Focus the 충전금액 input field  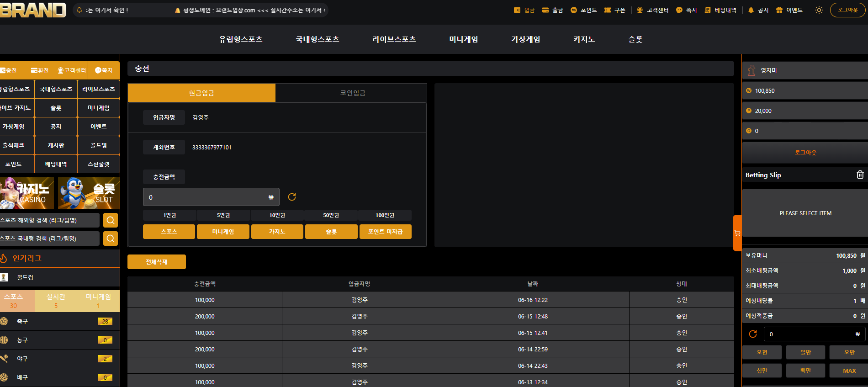tap(211, 197)
